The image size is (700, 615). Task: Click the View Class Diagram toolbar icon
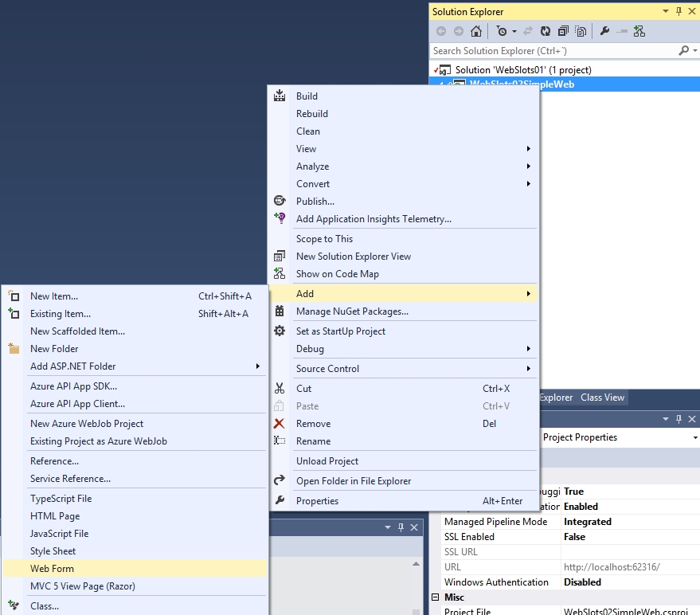[x=639, y=31]
